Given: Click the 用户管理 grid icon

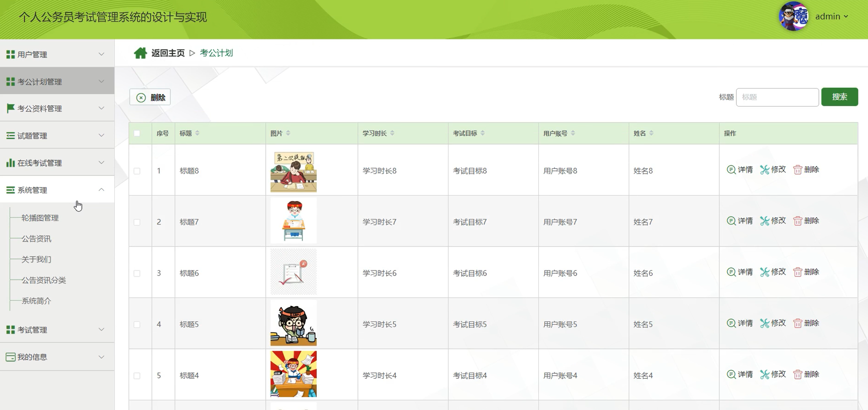Looking at the screenshot, I should coord(11,55).
